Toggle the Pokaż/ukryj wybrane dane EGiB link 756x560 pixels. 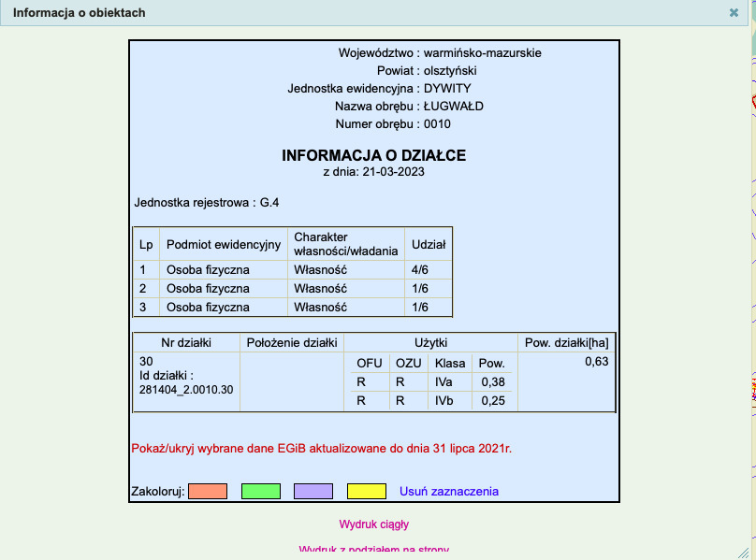click(x=322, y=448)
